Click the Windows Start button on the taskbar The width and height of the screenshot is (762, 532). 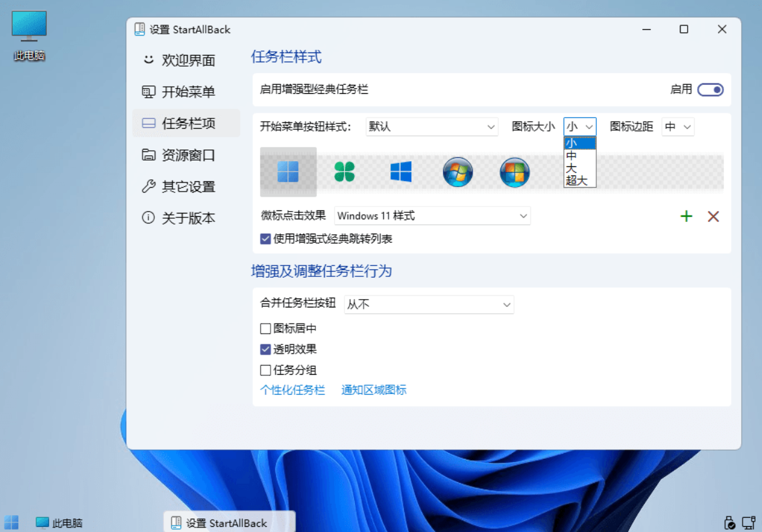pos(10,522)
